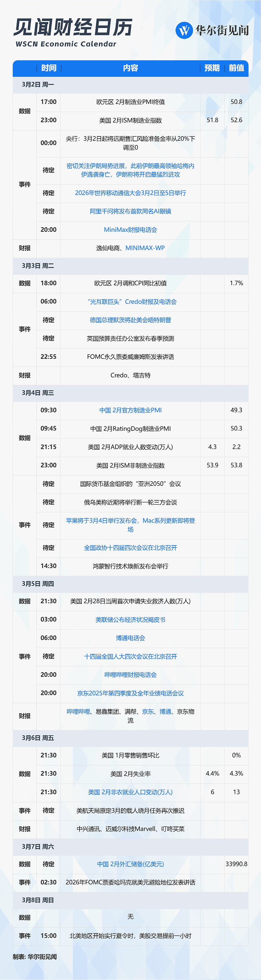This screenshot has width=261, height=980.
Task: Click 哔哩哔哩 in the March 5 earnings row
Action: pyautogui.click(x=78, y=711)
